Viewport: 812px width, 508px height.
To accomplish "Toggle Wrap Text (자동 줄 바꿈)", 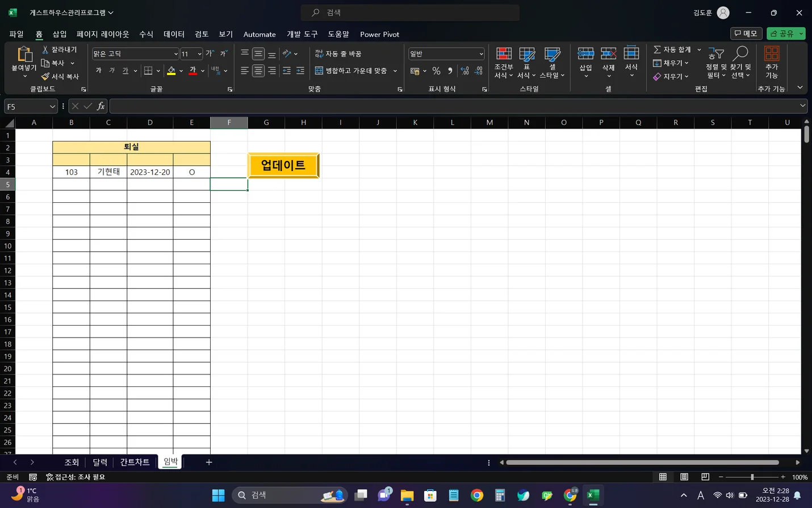I will (x=338, y=53).
